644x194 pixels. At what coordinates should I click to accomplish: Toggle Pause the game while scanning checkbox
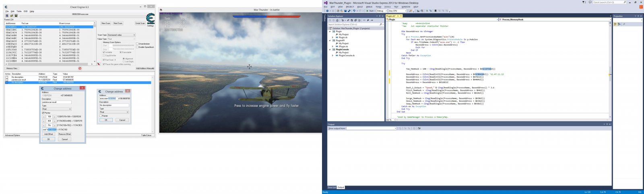[x=104, y=64]
